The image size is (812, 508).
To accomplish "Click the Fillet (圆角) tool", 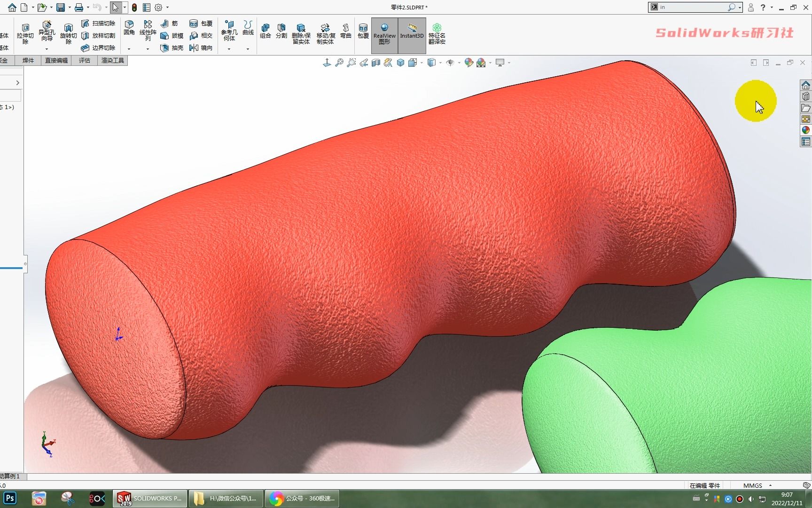I will pyautogui.click(x=129, y=28).
